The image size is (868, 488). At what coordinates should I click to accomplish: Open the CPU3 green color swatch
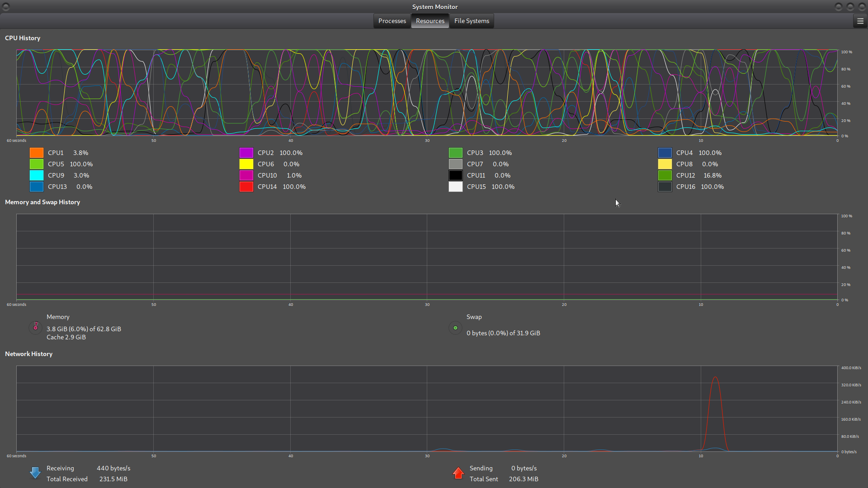tap(456, 153)
